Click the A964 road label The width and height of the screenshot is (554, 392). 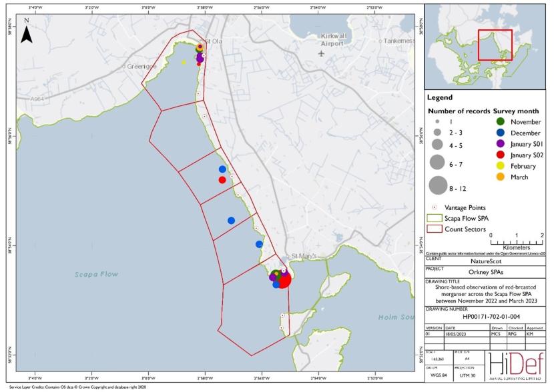point(37,99)
